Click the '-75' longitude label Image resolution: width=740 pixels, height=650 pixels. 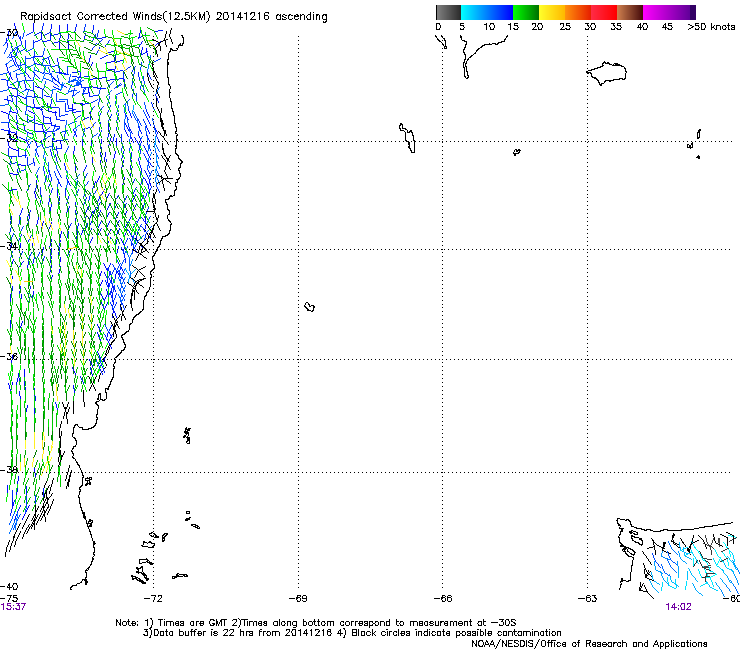tap(9, 599)
